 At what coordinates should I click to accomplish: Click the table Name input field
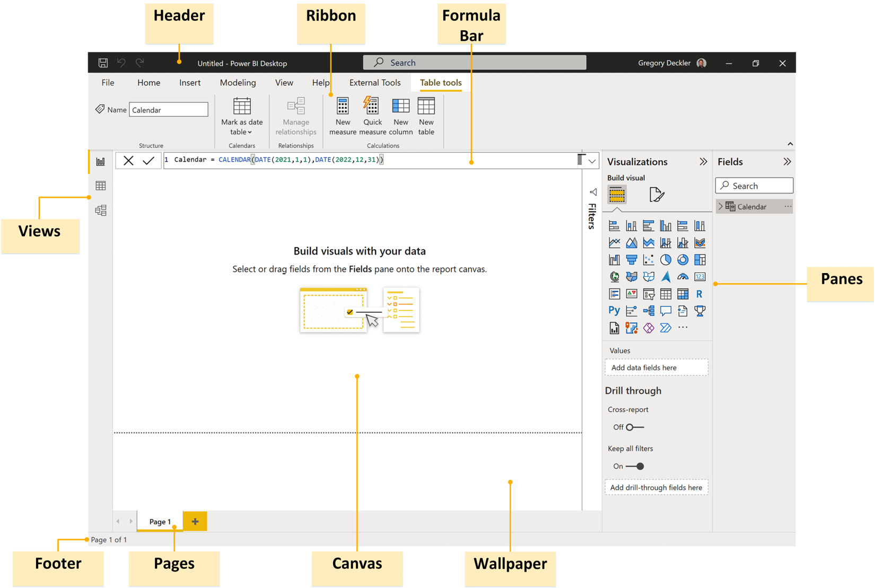[169, 110]
